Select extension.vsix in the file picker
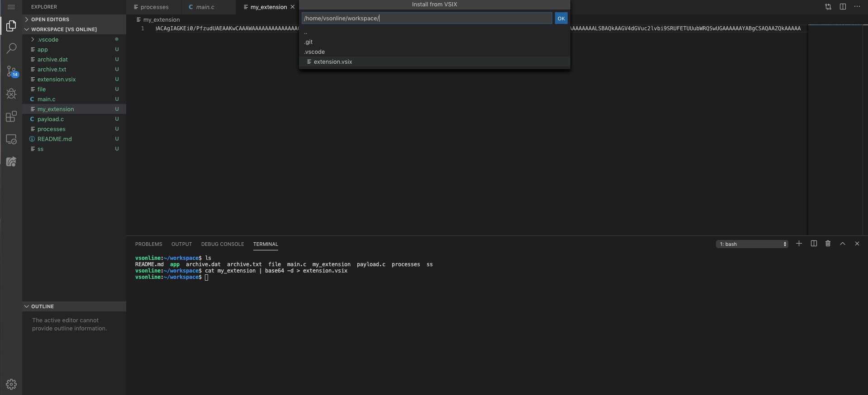The image size is (868, 395). (x=333, y=62)
